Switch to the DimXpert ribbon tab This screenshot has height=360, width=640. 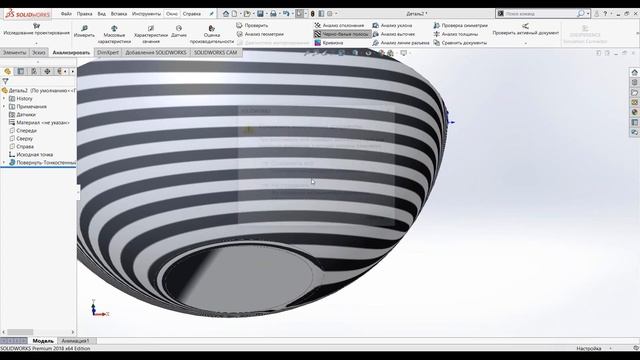108,52
